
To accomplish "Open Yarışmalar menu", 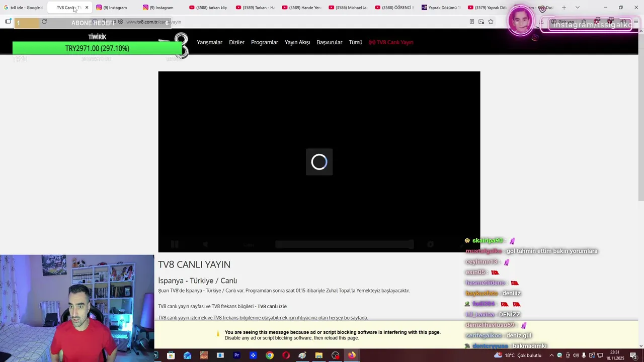I will 209,42.
